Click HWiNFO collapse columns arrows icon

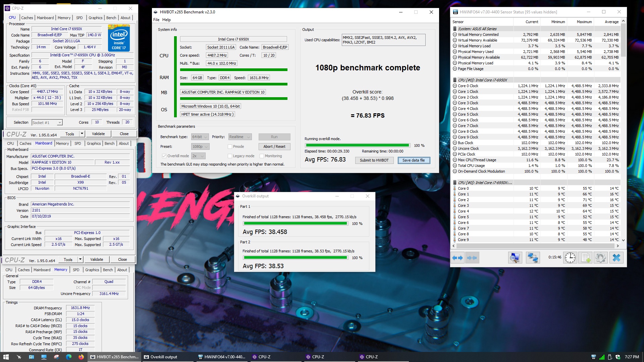(x=472, y=258)
